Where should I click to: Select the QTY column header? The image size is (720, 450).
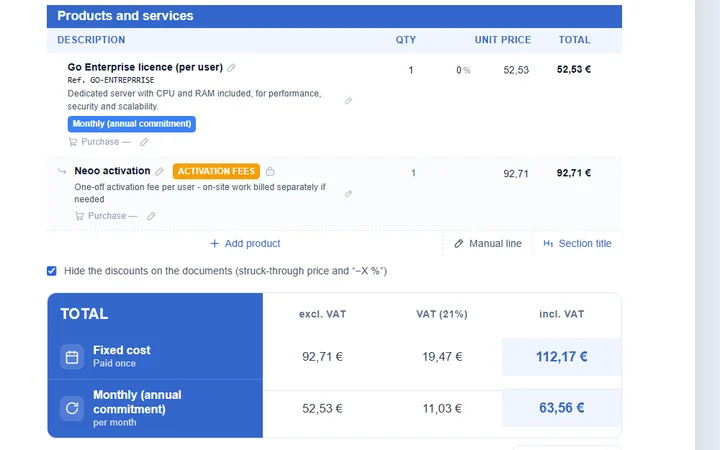click(x=406, y=40)
